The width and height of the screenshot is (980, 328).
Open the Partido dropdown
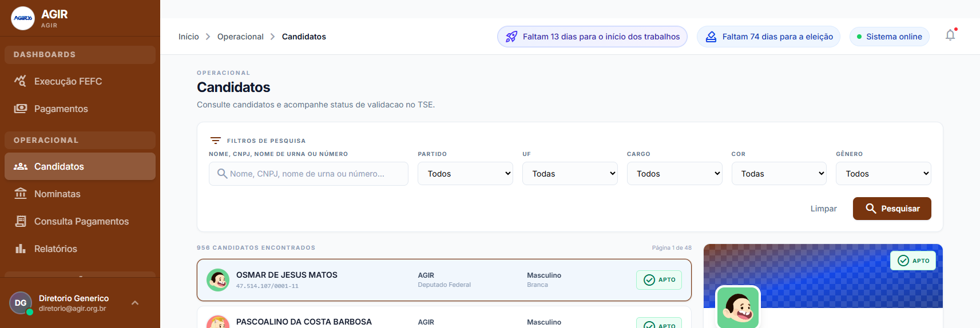[x=466, y=174]
